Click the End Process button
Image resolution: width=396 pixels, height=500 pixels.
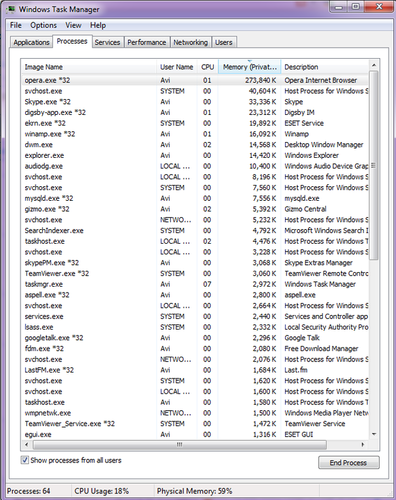coord(348,463)
